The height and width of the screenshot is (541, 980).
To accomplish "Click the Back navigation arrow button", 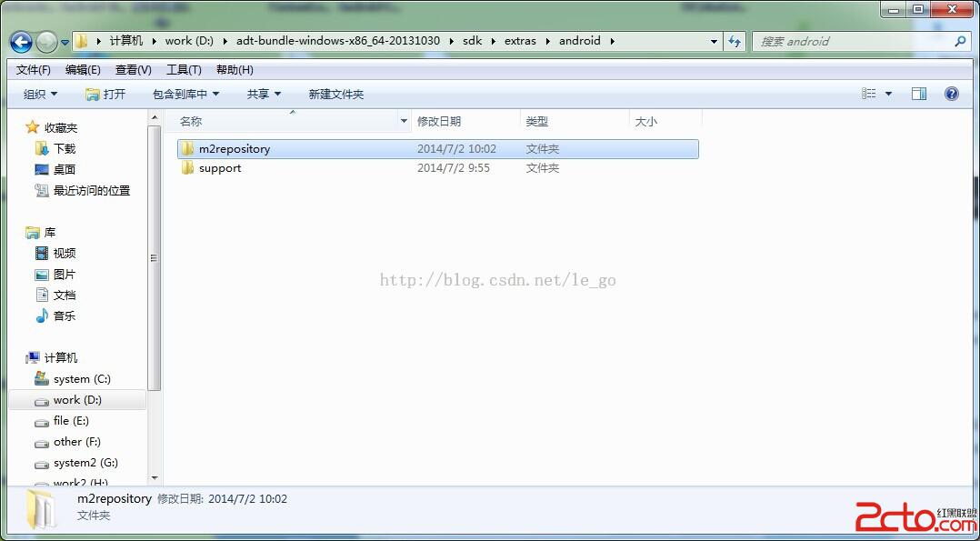I will tap(21, 42).
